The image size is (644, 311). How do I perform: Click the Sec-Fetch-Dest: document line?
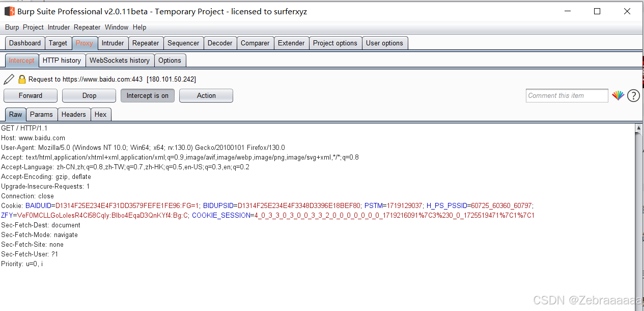(41, 225)
